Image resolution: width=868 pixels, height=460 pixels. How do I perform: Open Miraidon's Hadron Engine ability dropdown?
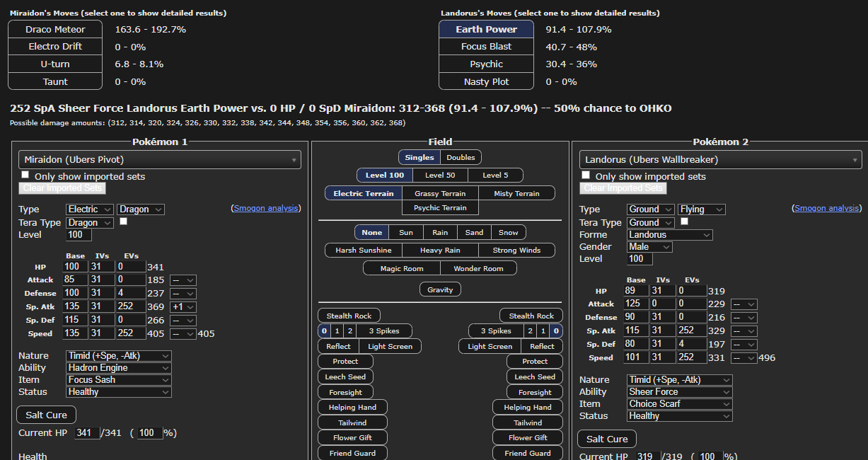(x=119, y=368)
